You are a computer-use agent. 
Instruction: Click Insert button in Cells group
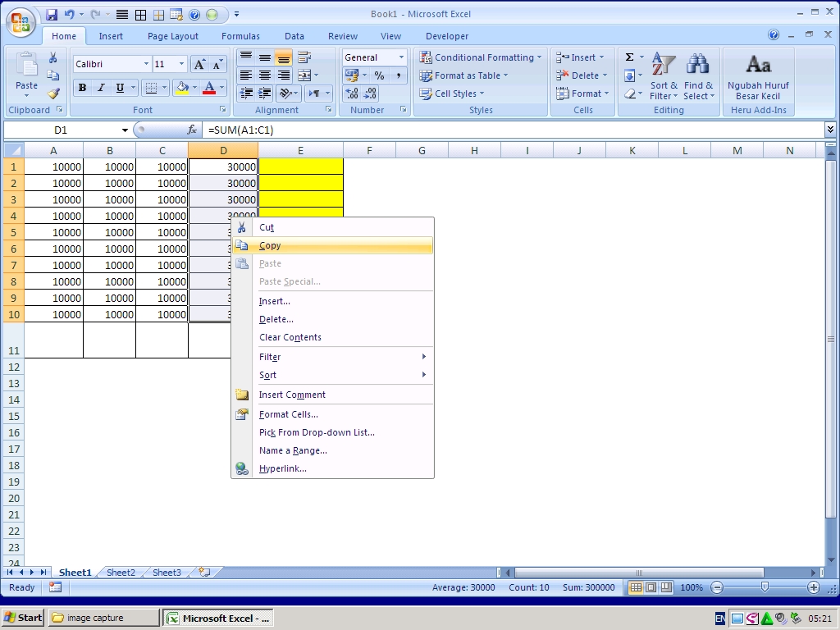(x=581, y=57)
